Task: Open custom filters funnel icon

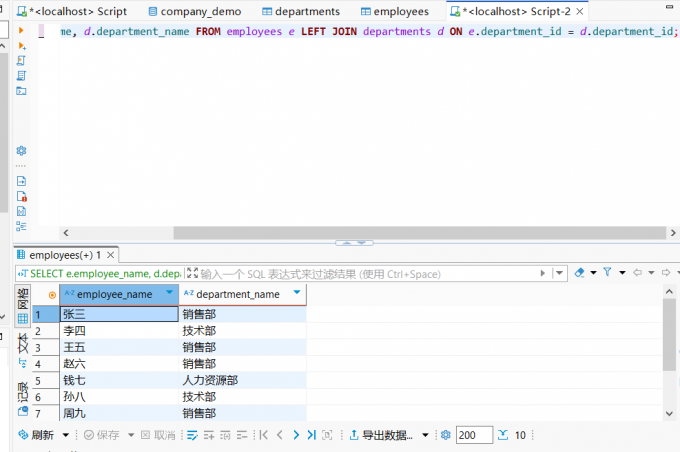Action: [x=607, y=272]
